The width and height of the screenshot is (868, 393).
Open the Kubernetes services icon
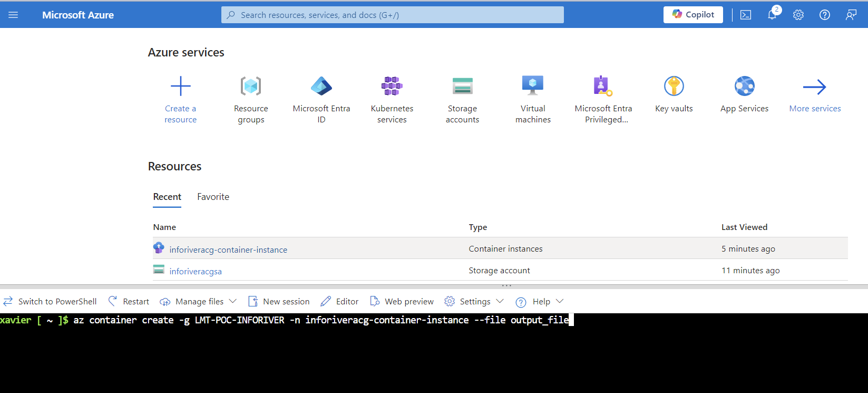click(x=392, y=86)
